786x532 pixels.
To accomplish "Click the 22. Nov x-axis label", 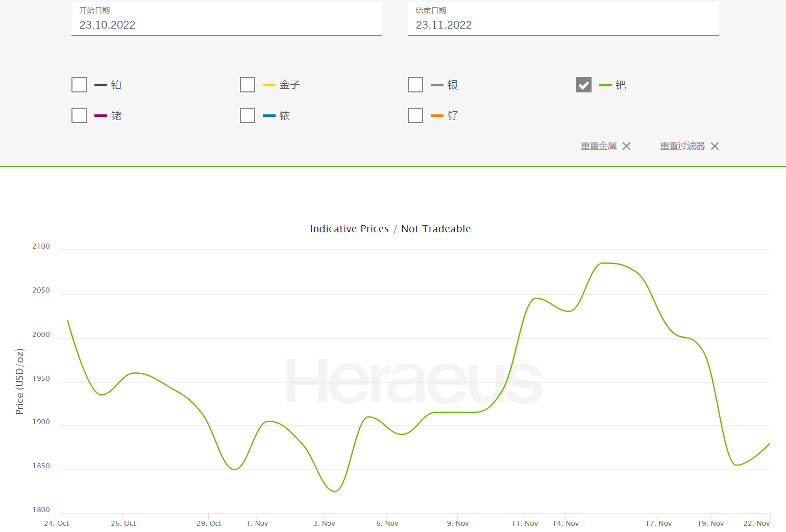I will (x=756, y=523).
